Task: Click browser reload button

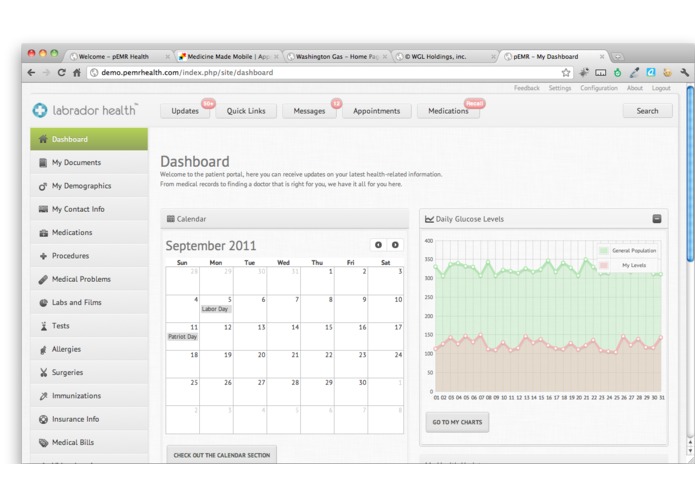Action: [x=62, y=73]
